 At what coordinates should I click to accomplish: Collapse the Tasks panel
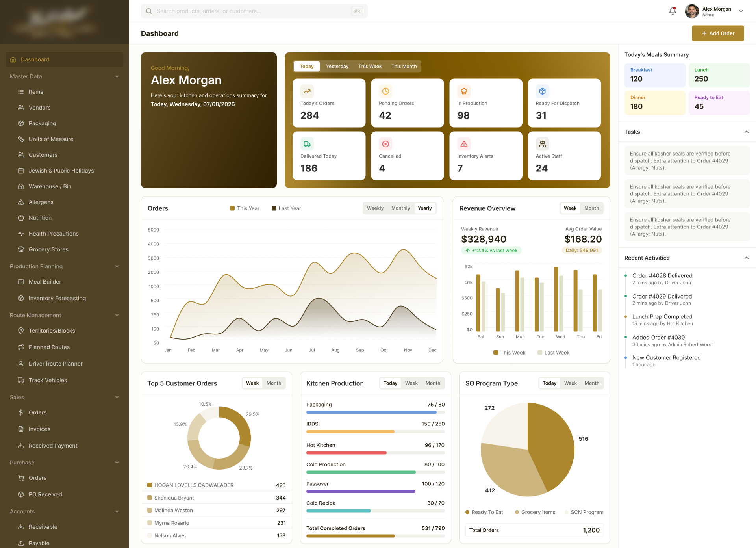coord(746,132)
